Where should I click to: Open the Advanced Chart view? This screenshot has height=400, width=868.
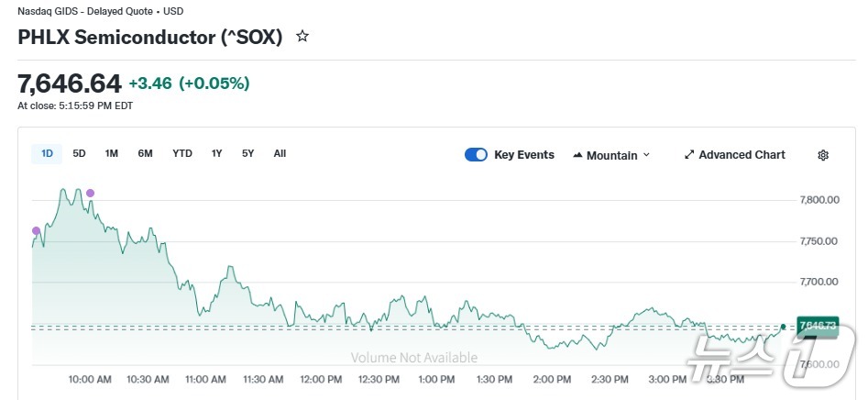735,155
